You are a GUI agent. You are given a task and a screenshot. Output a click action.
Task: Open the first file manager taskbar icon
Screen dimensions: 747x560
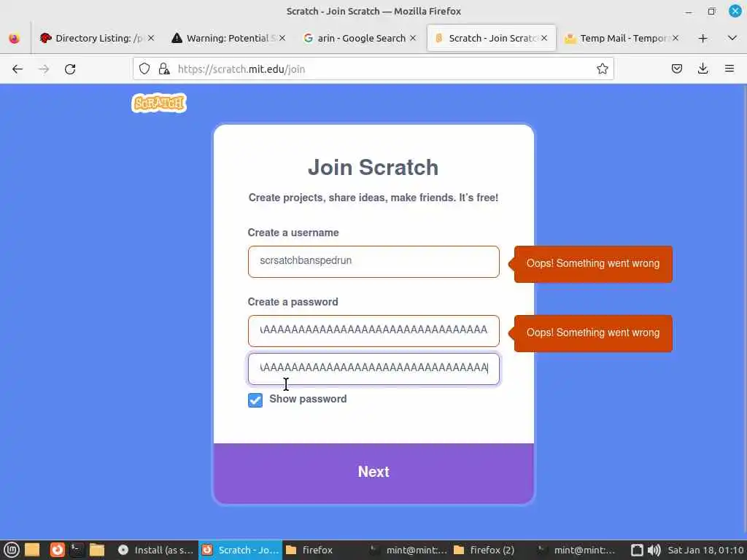click(32, 550)
